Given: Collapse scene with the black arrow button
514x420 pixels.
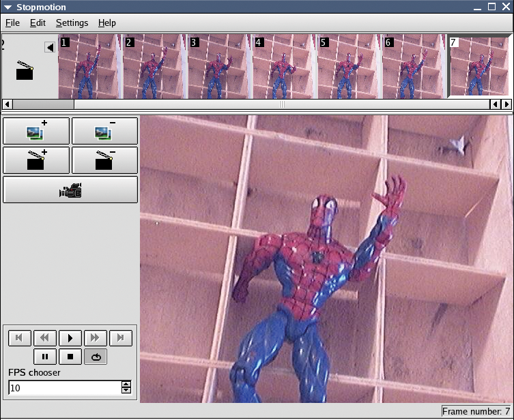Looking at the screenshot, I should [50, 48].
